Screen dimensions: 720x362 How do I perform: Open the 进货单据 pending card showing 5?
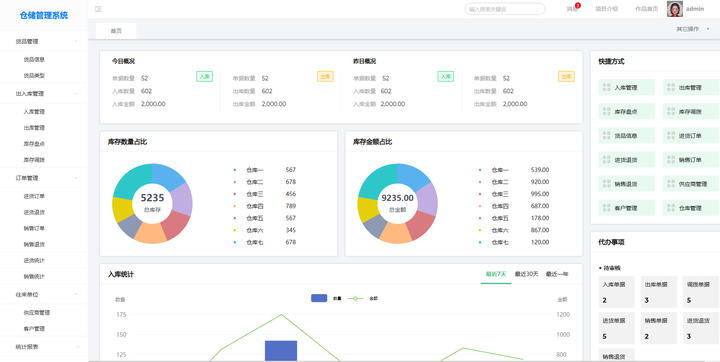[x=617, y=328]
